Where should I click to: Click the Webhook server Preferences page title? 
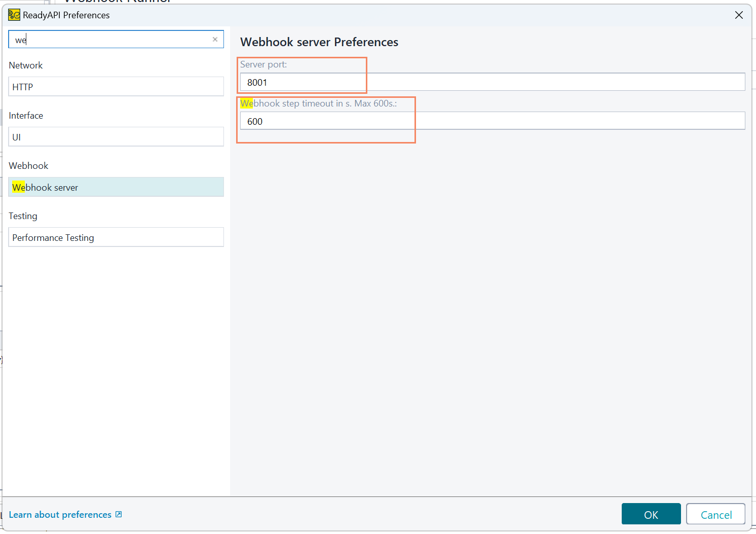(x=319, y=42)
